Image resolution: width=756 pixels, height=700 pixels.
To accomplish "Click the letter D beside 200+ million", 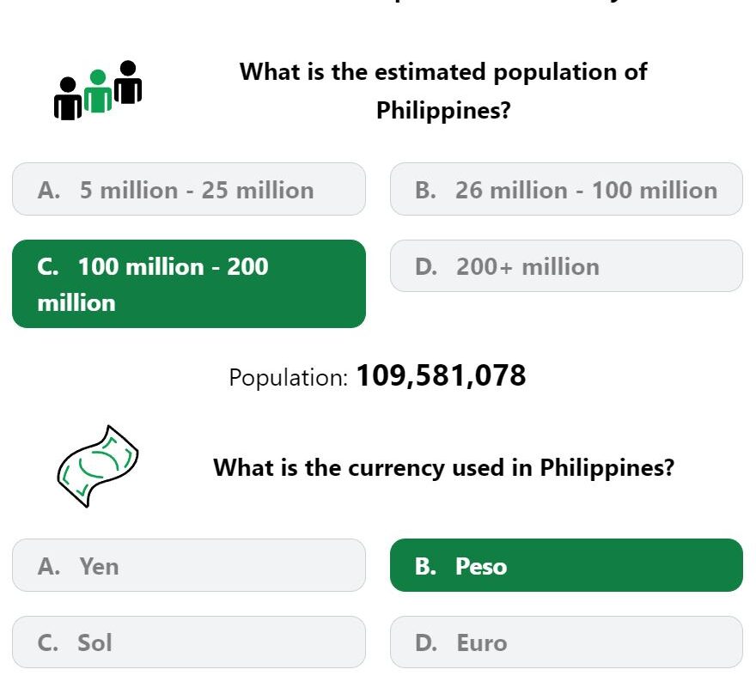I will 426,266.
